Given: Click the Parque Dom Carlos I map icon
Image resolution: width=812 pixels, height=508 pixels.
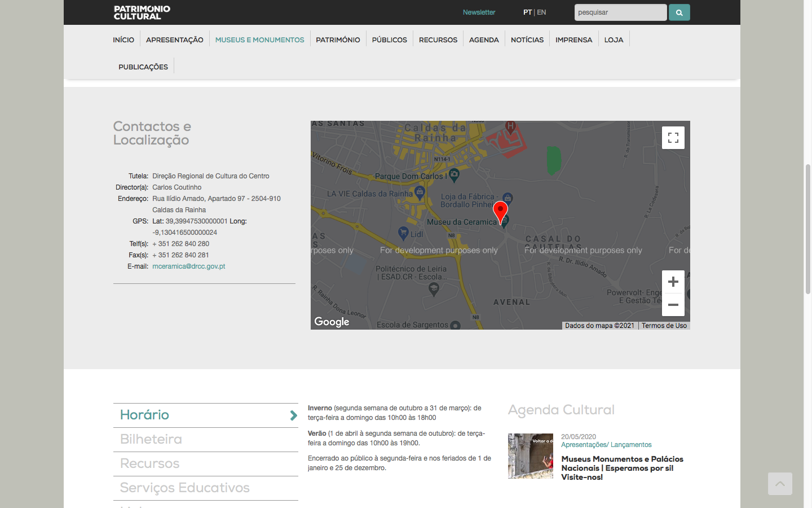Looking at the screenshot, I should 454,175.
